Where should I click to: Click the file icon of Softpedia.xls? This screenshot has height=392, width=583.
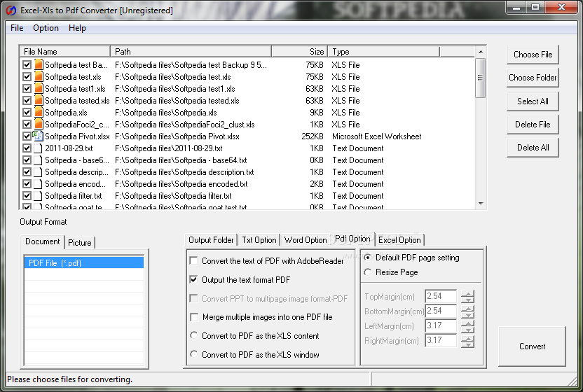click(x=39, y=112)
